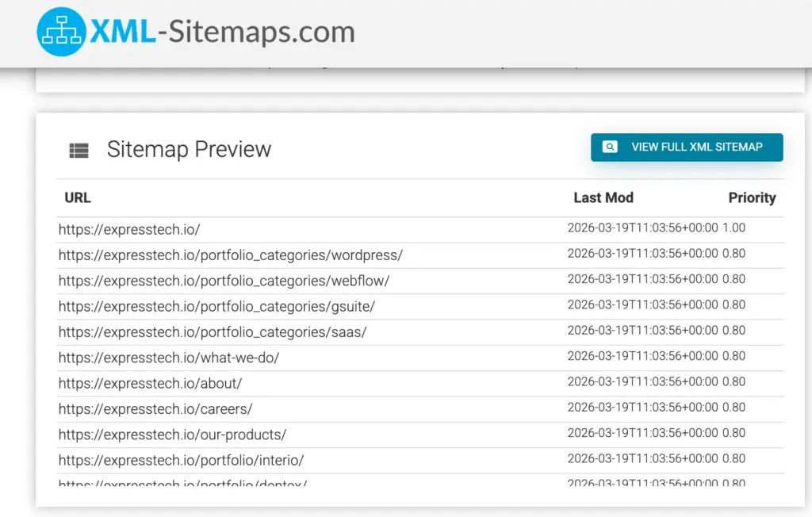Select the grid icon beside Sitemap Preview
The image size is (812, 517).
pyautogui.click(x=77, y=149)
